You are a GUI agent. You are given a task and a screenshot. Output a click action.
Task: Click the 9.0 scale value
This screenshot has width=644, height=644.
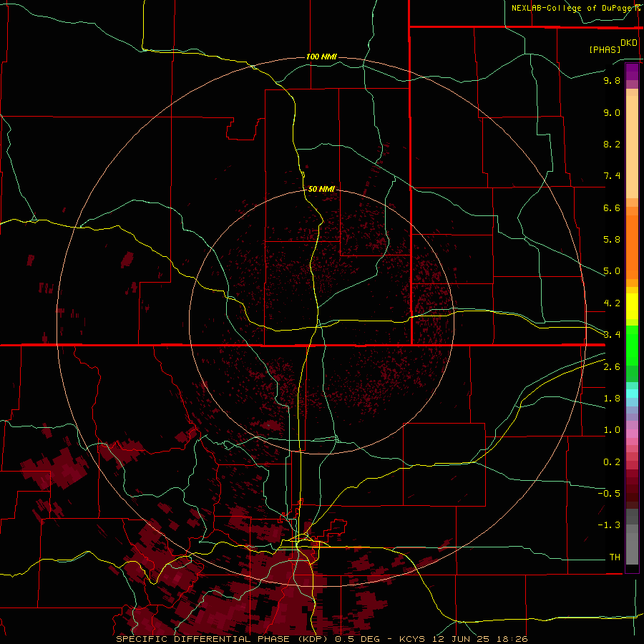pyautogui.click(x=612, y=112)
